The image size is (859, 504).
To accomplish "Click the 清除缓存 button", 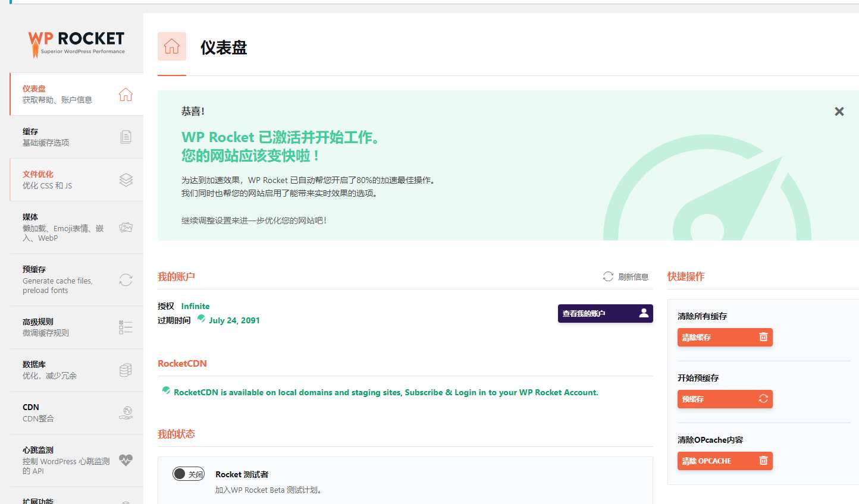I will 725,337.
